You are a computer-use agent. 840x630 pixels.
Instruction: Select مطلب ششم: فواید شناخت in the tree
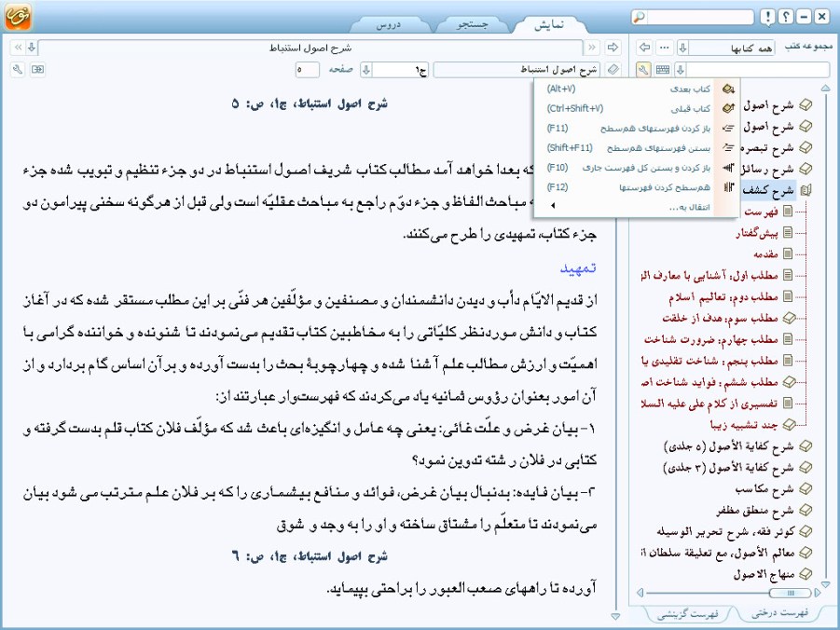click(x=709, y=382)
